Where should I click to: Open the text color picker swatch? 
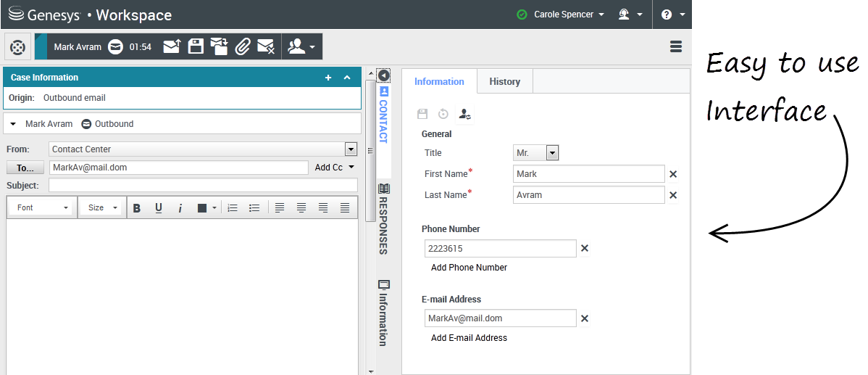202,208
